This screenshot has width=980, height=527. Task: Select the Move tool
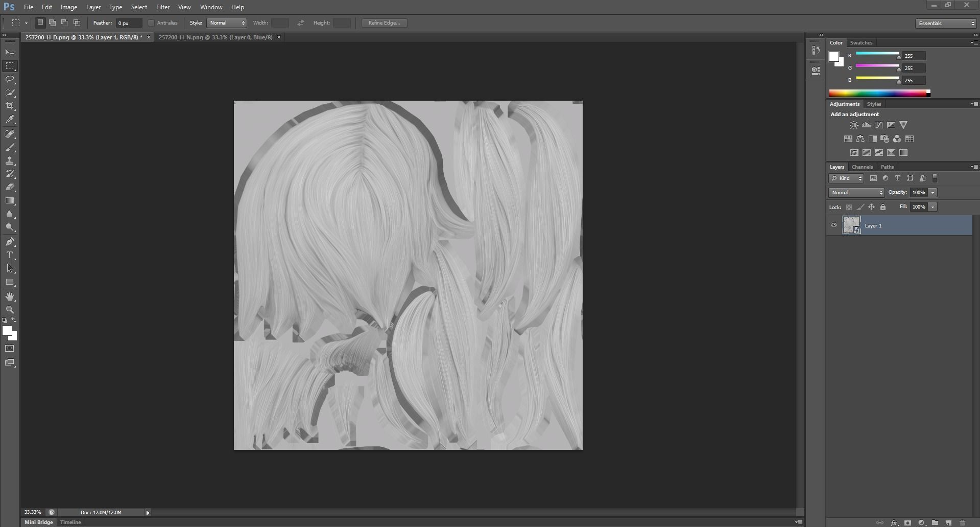point(10,53)
